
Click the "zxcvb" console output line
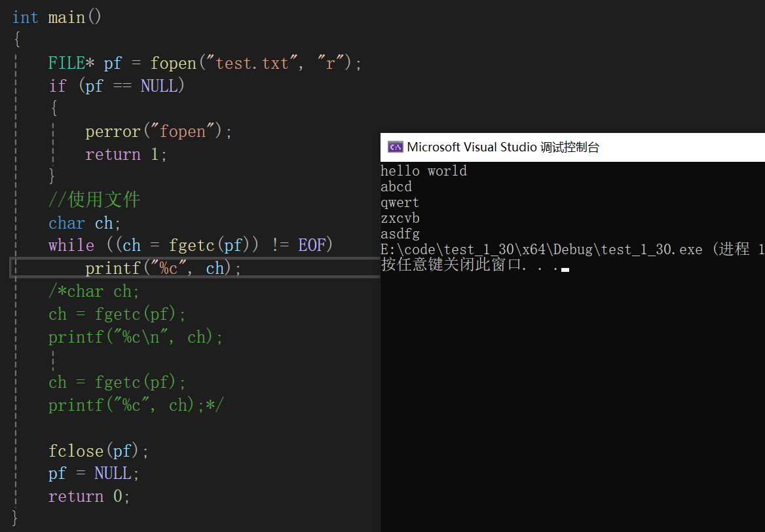400,218
